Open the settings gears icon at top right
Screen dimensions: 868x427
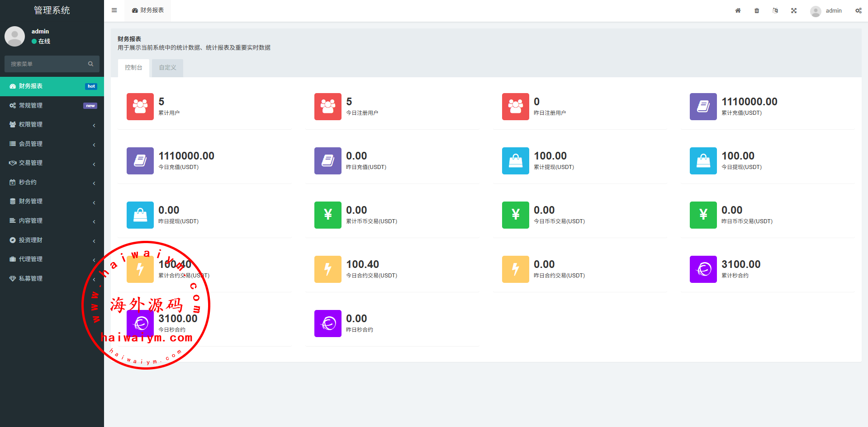point(858,10)
